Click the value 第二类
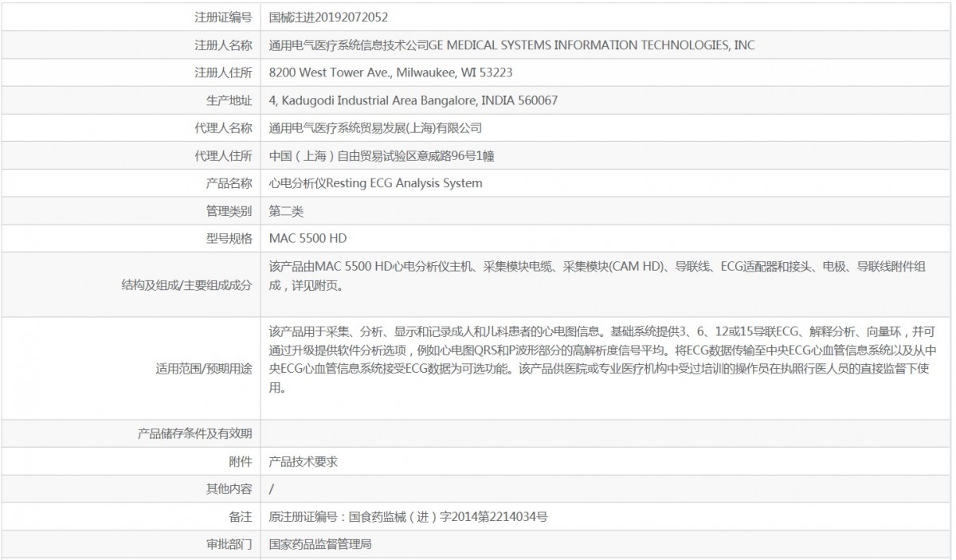Image resolution: width=956 pixels, height=560 pixels. click(287, 211)
